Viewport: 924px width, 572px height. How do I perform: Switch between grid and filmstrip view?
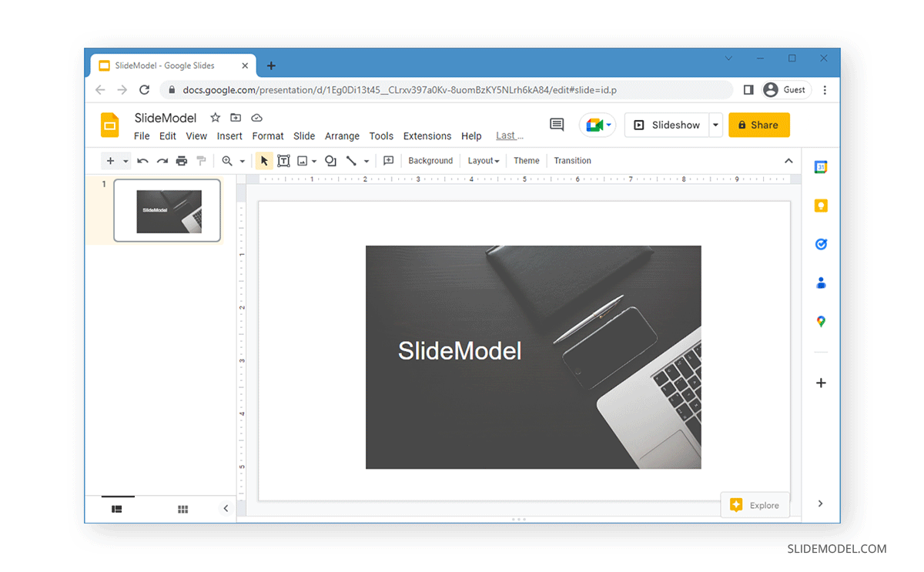point(182,509)
